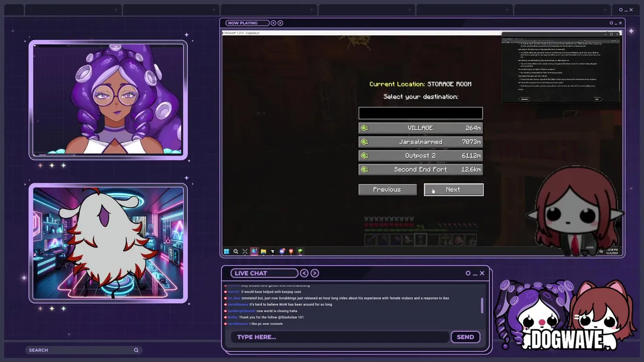The image size is (644, 362).
Task: Click the Live Chat scrollbar
Action: pos(482,306)
